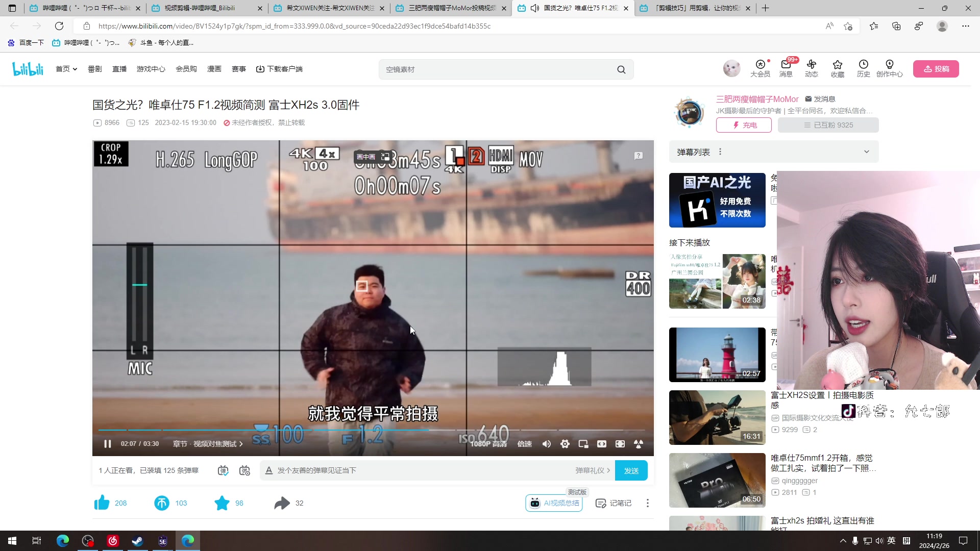
Task: Click 下载客户端 download link
Action: tap(279, 69)
